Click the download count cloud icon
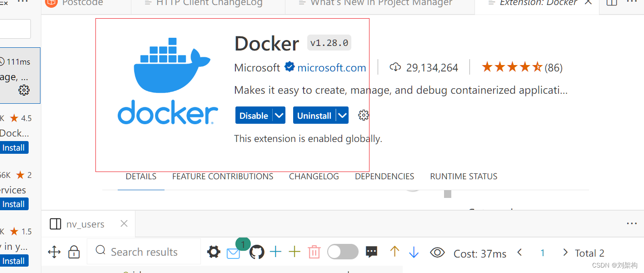 click(x=395, y=67)
